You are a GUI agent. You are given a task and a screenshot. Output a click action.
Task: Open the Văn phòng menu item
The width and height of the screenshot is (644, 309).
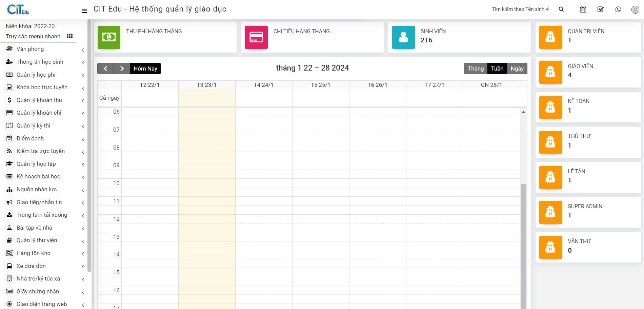point(30,49)
